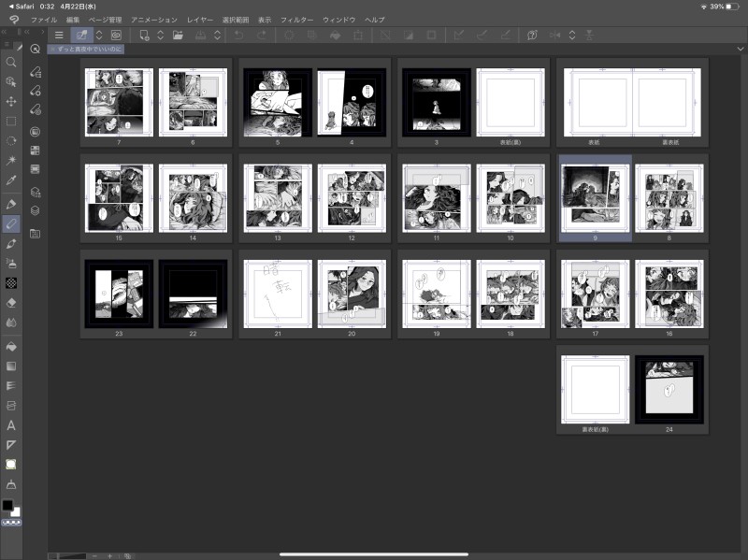Viewport: 748px width, 560px height.
Task: Select the Decoration pattern tool
Action: click(x=11, y=283)
